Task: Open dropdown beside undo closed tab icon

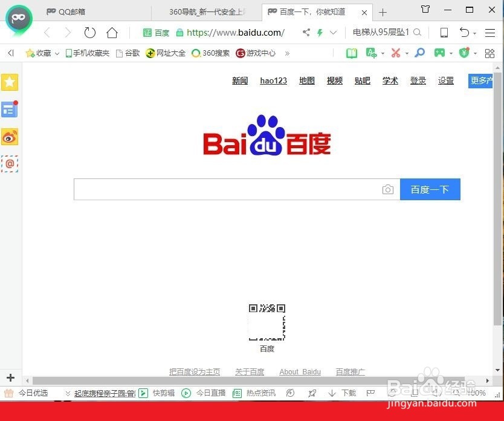Action: 475,33
